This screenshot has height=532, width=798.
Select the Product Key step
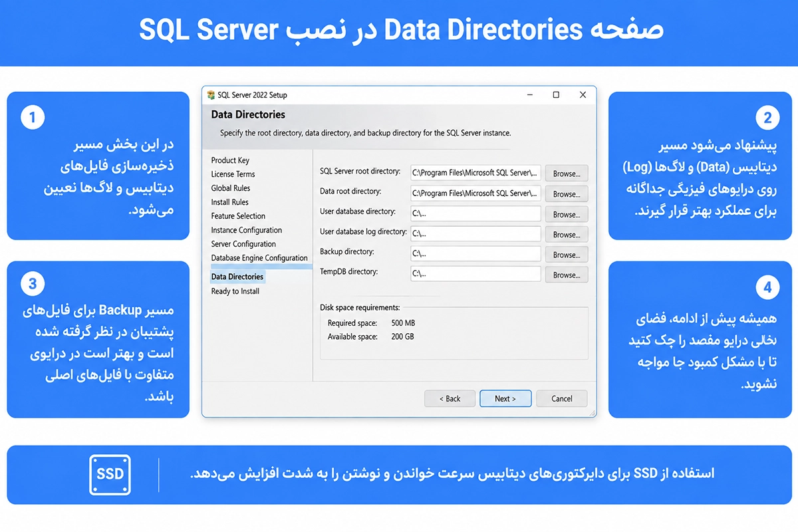[x=230, y=160]
